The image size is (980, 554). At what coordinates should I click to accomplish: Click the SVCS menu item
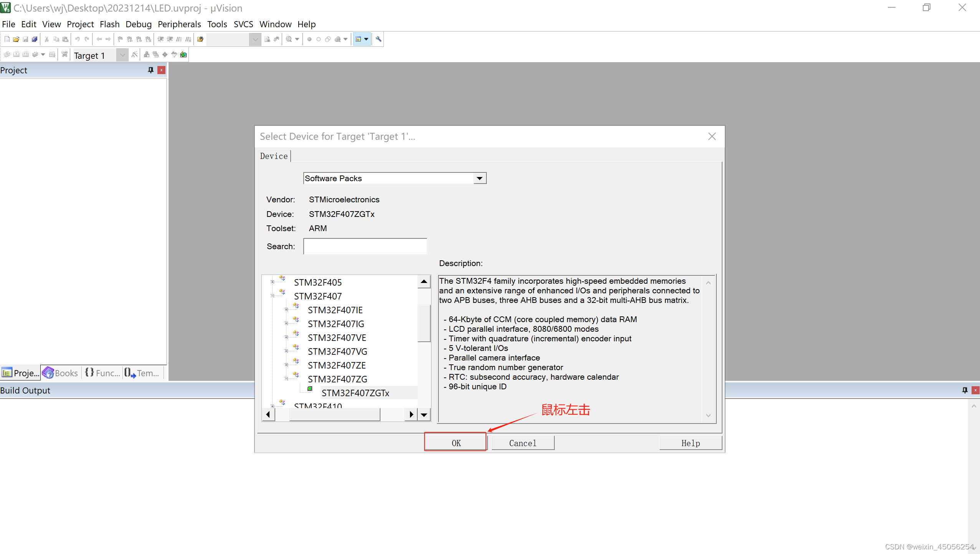point(243,23)
